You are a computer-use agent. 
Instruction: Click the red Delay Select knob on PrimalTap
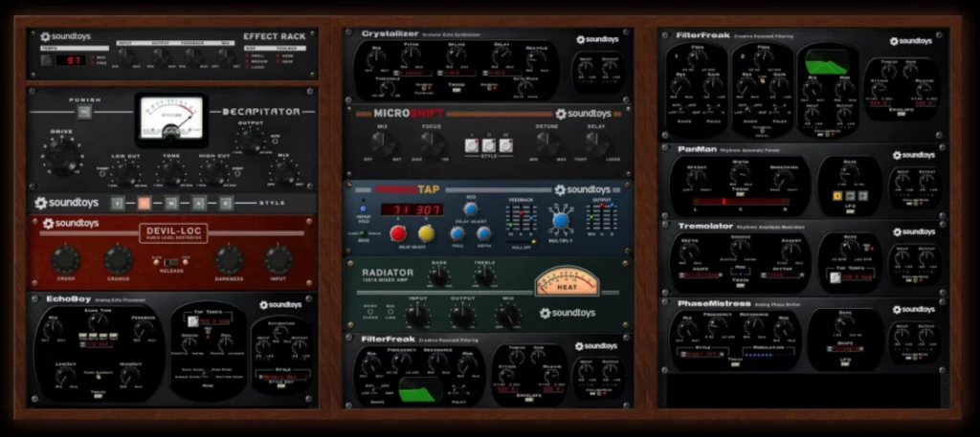click(x=397, y=233)
